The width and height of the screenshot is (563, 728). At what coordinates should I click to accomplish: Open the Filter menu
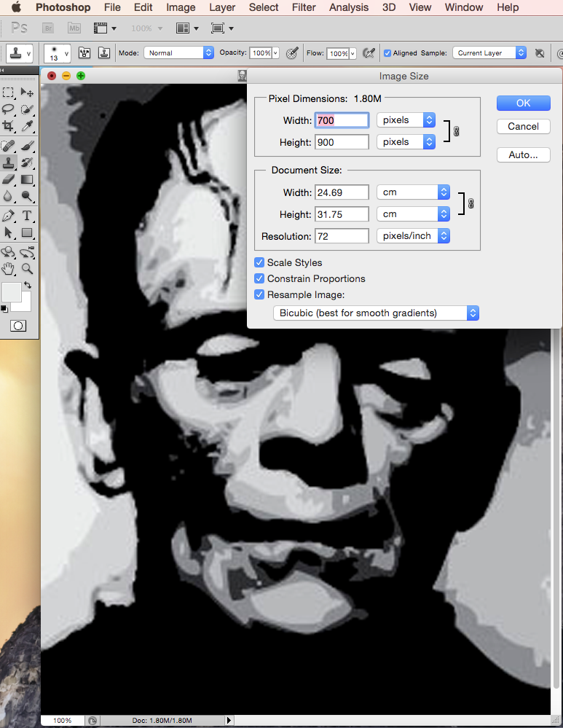point(304,7)
